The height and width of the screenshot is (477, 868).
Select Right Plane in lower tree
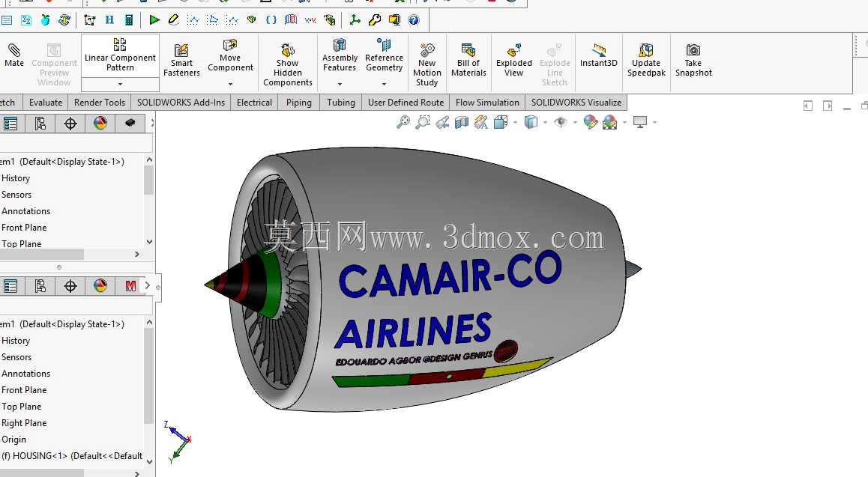24,423
